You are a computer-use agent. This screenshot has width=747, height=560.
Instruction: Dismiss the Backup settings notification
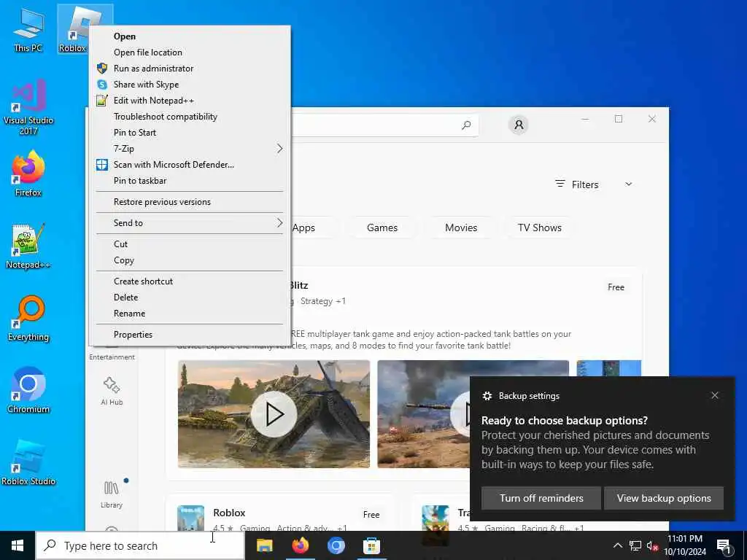tap(715, 395)
